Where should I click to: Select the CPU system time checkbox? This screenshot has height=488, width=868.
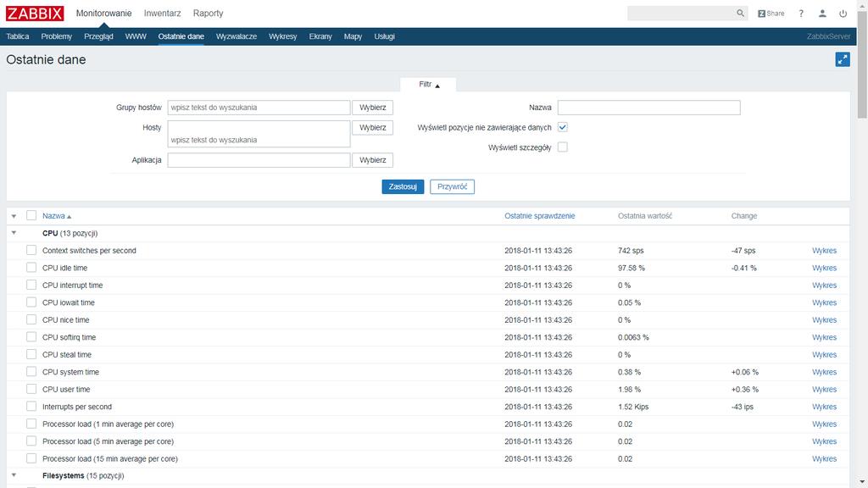(x=31, y=371)
